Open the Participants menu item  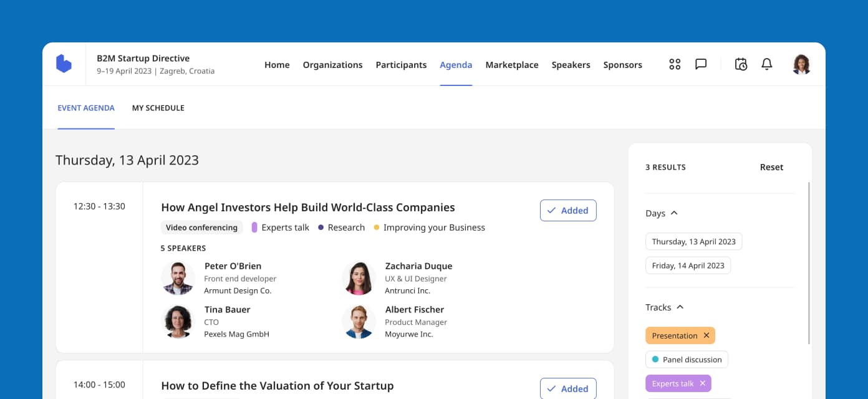pos(401,65)
